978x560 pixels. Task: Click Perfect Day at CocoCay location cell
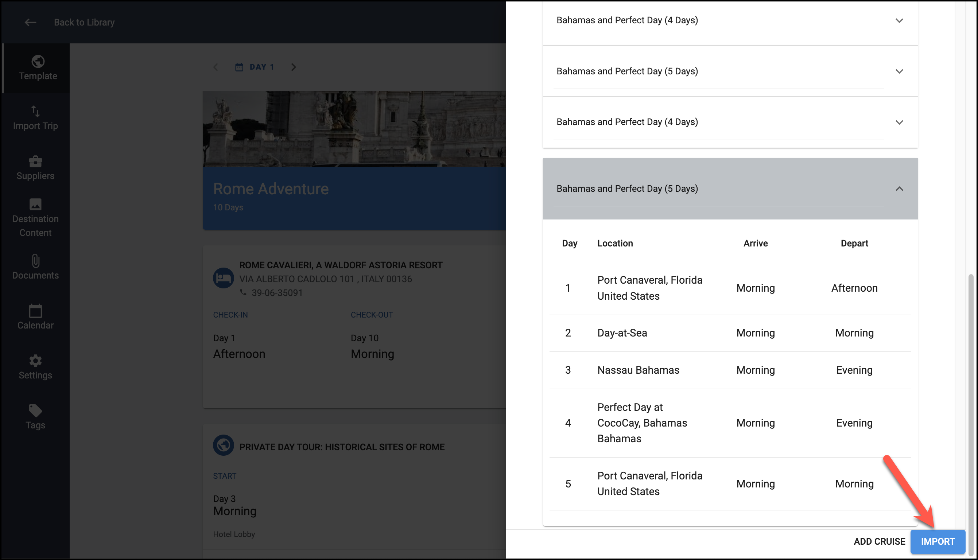click(x=642, y=423)
